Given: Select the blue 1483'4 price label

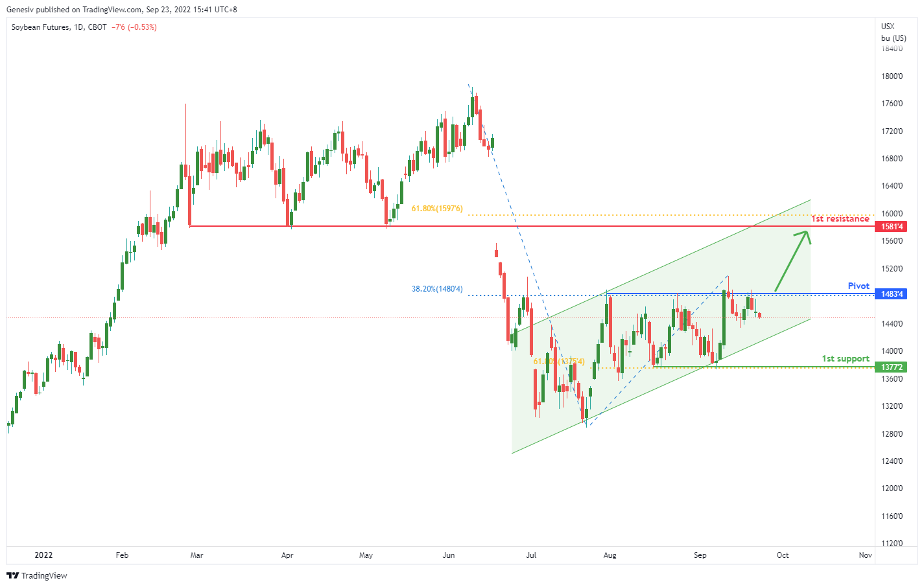Looking at the screenshot, I should click(892, 294).
